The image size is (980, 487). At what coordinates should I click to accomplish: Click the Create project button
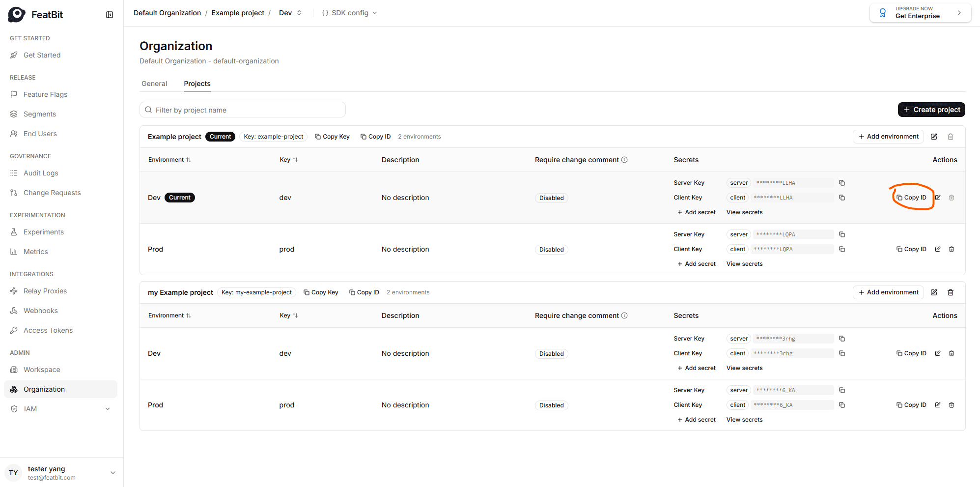931,110
